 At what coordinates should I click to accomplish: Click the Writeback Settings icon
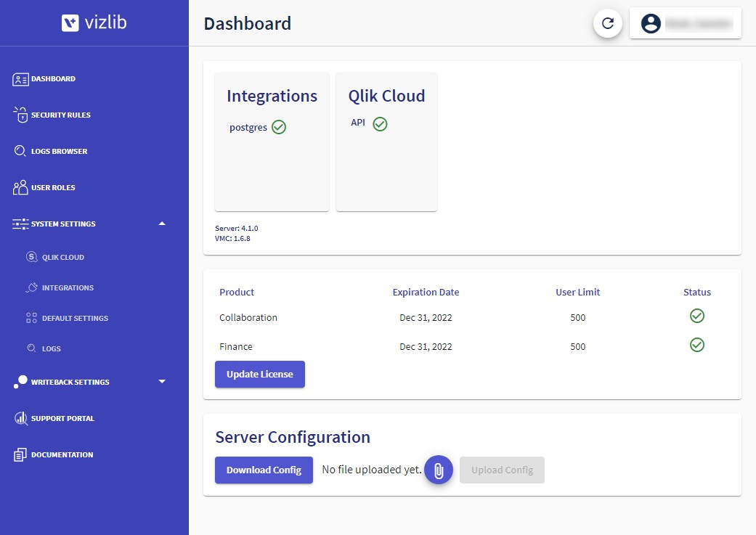click(x=20, y=382)
